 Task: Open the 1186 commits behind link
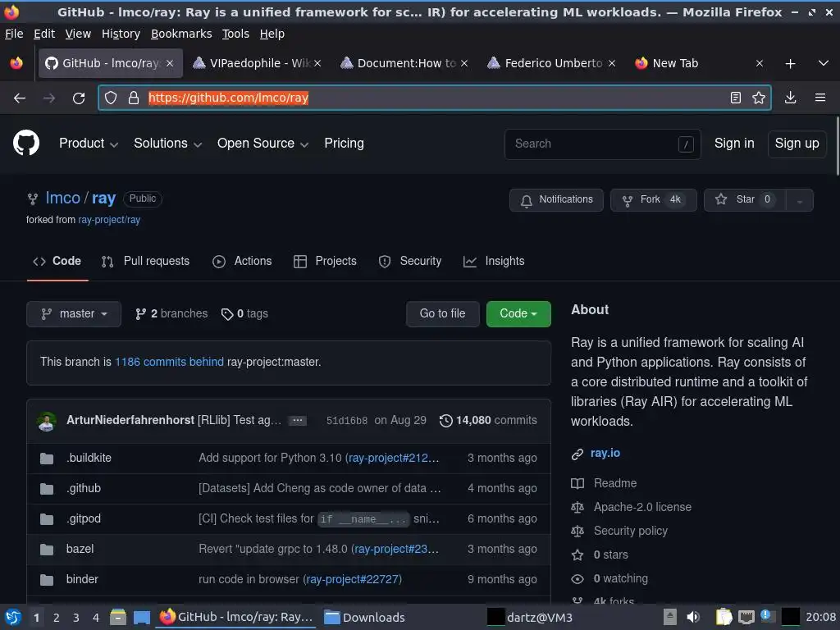pyautogui.click(x=169, y=362)
